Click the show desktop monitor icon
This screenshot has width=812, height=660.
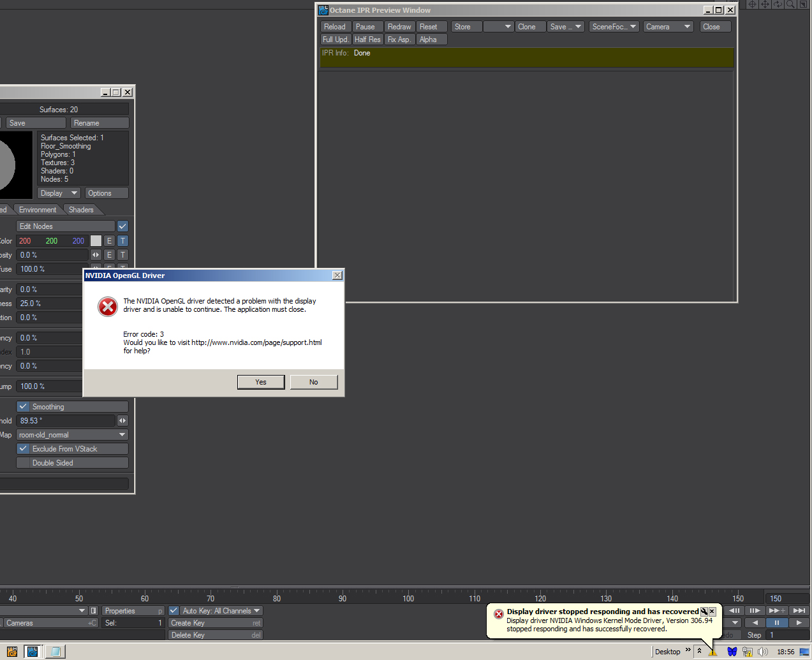tap(804, 652)
